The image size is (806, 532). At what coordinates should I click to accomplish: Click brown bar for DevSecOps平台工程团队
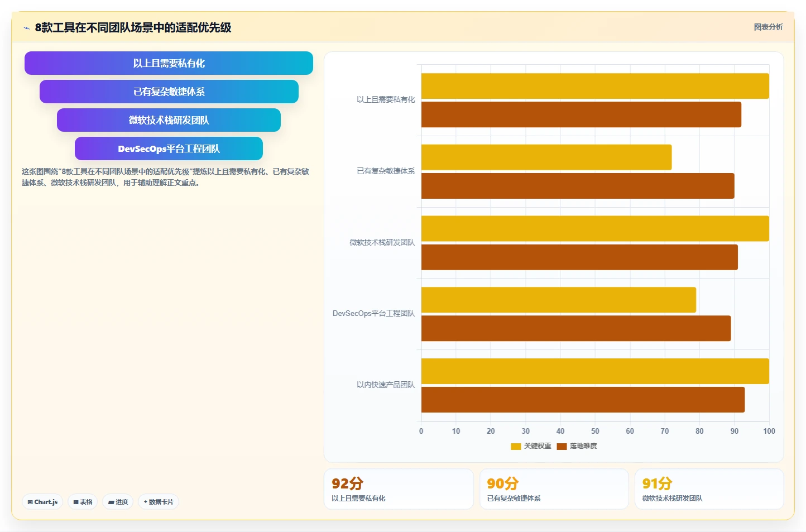coord(576,328)
